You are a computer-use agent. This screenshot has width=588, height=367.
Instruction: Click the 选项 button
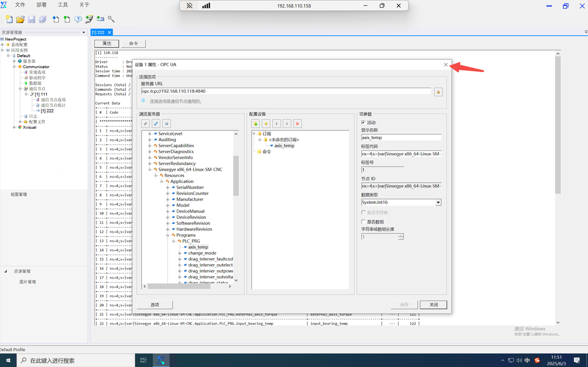point(155,305)
